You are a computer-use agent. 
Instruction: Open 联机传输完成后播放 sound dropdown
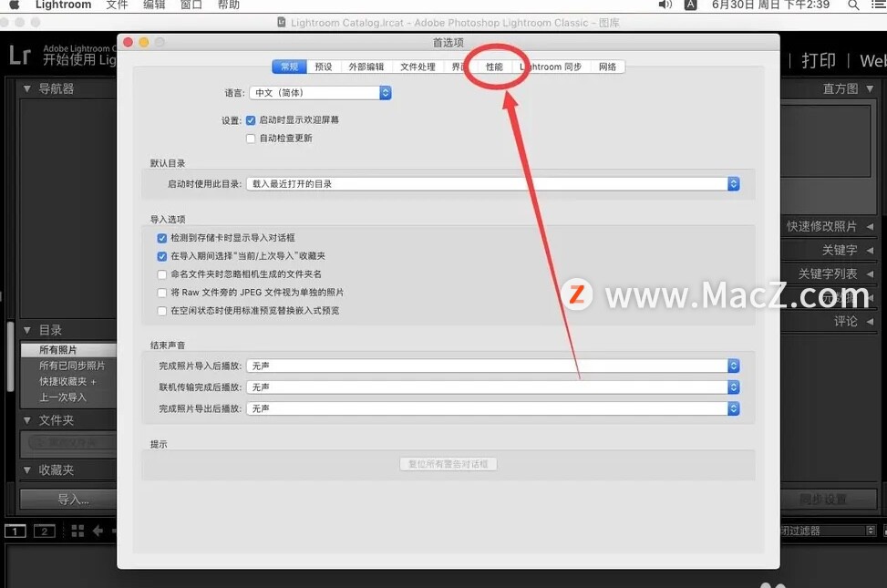click(493, 387)
